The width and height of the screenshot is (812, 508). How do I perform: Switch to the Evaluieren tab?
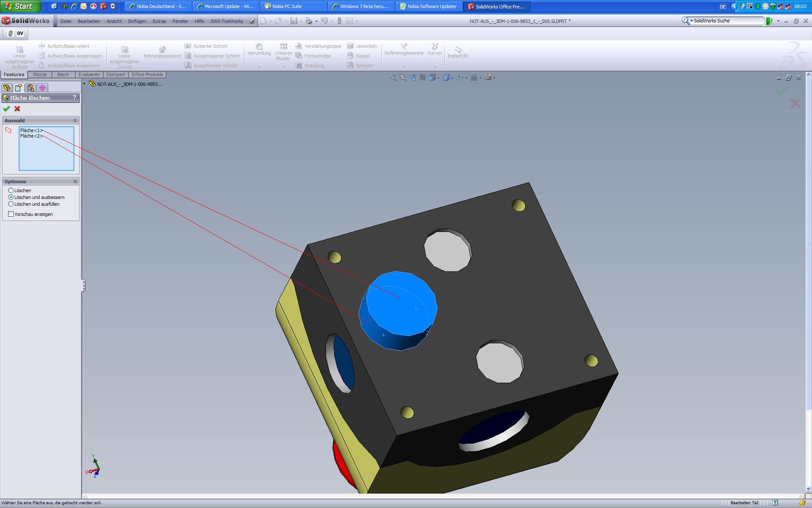(89, 75)
